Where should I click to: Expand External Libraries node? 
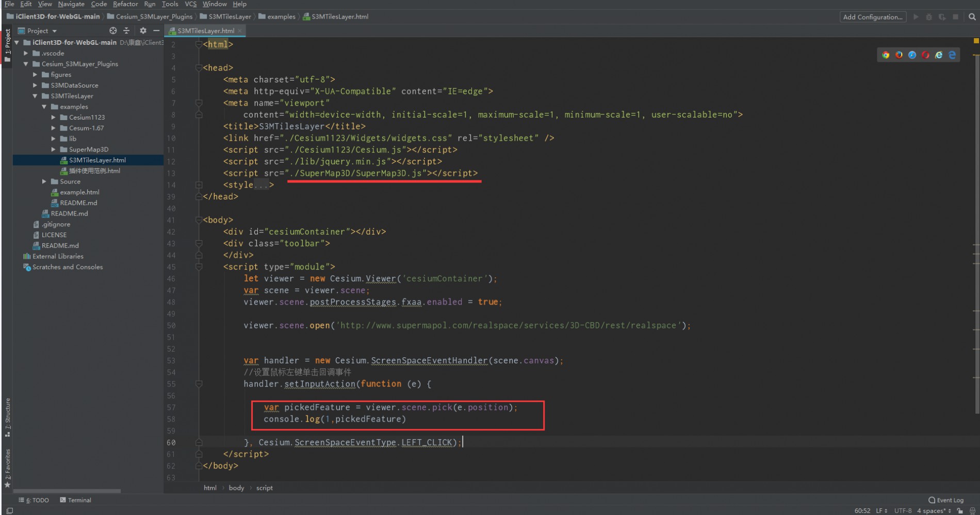pos(58,256)
